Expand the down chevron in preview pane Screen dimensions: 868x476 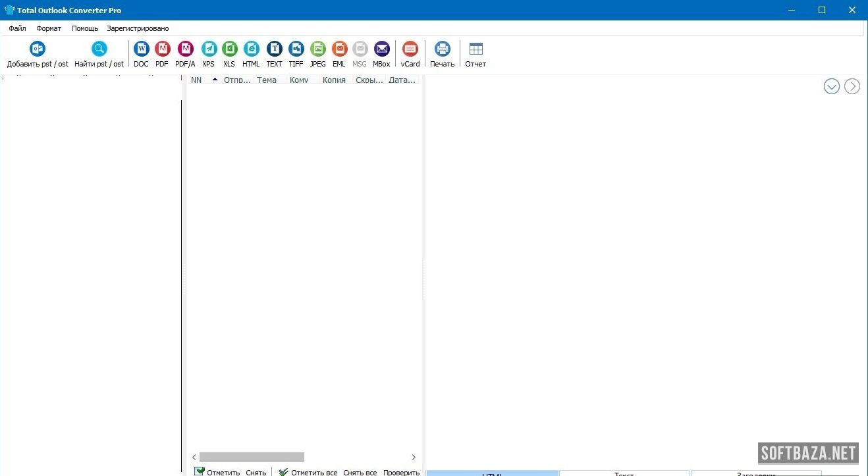click(831, 86)
